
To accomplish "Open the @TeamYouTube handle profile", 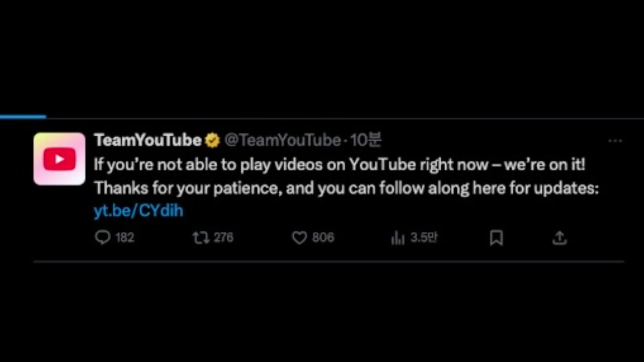I will (282, 141).
